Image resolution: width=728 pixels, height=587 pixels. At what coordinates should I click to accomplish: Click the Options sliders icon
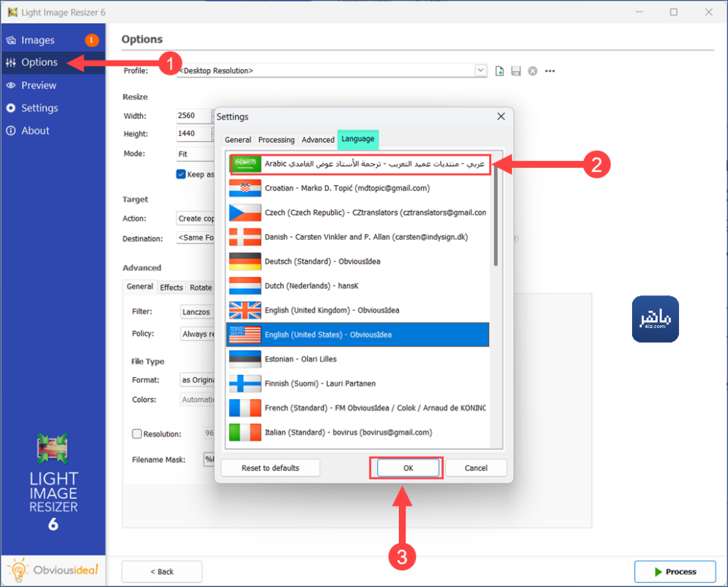(x=11, y=63)
